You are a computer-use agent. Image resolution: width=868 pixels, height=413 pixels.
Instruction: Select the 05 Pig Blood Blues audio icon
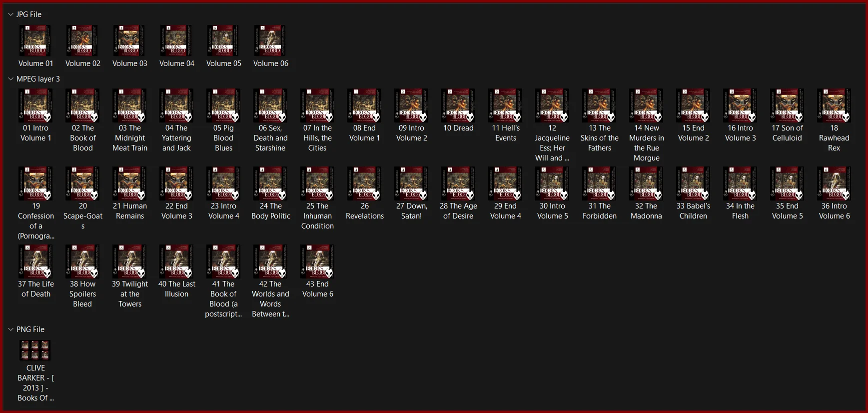coord(223,105)
